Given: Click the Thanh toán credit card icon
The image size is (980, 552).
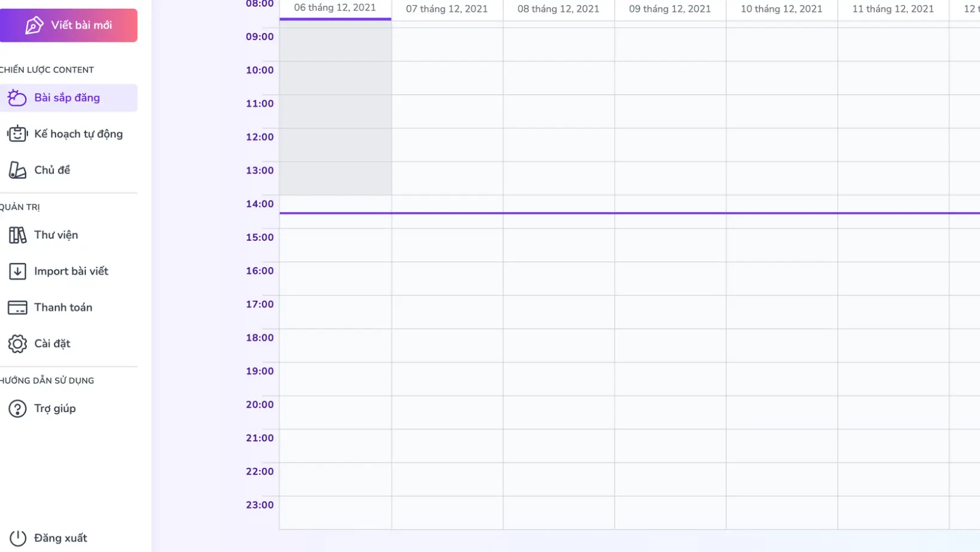Looking at the screenshot, I should point(17,308).
